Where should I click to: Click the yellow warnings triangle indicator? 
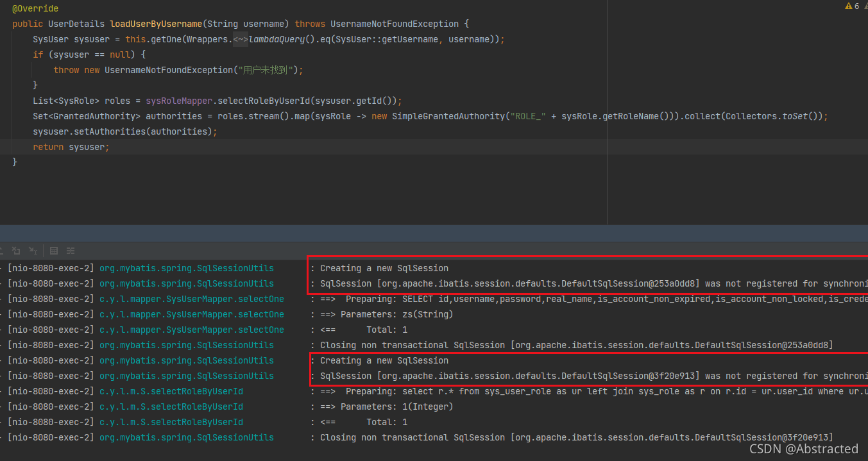coord(848,6)
